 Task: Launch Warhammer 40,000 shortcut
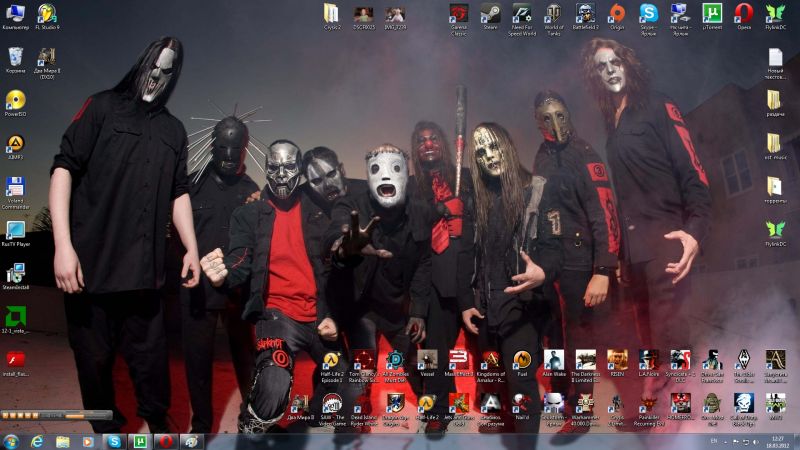tap(585, 410)
